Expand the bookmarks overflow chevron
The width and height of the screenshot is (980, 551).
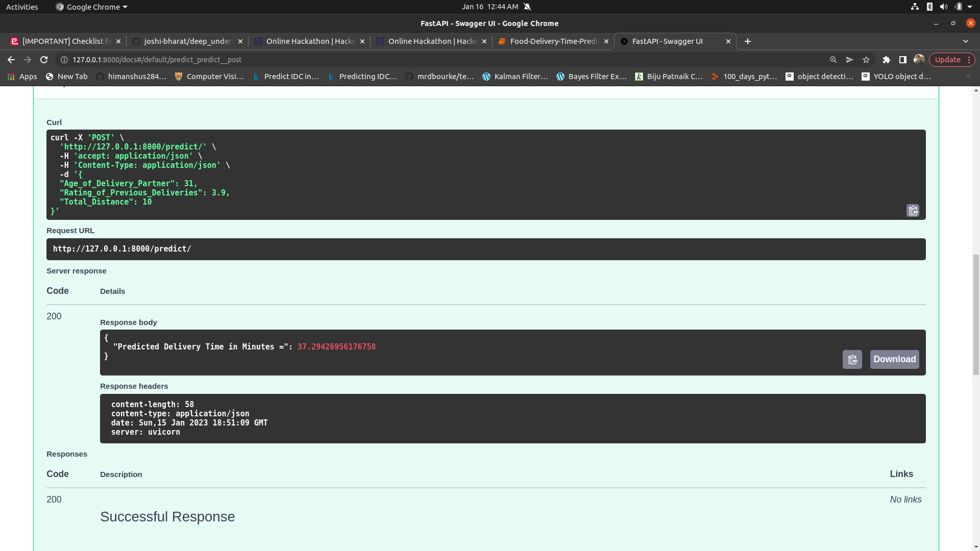pyautogui.click(x=968, y=77)
